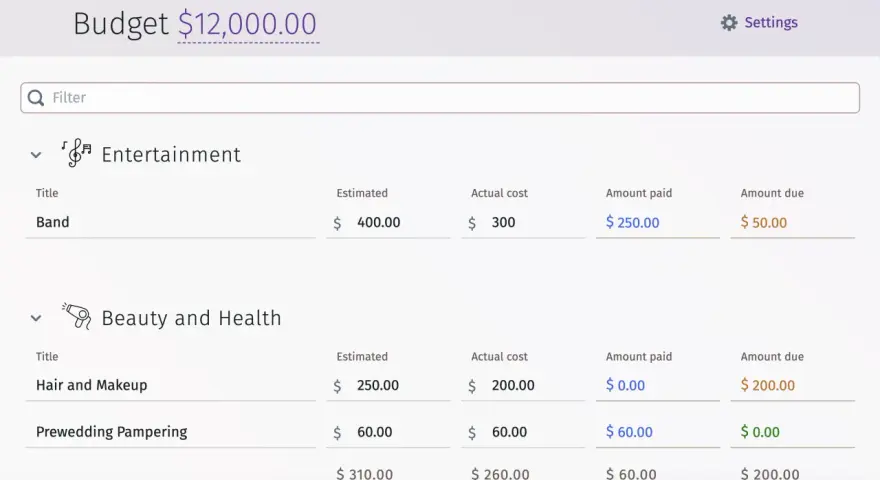Click the magnifier icon in Filter bar
Screen dimensions: 880x480
(x=36, y=98)
